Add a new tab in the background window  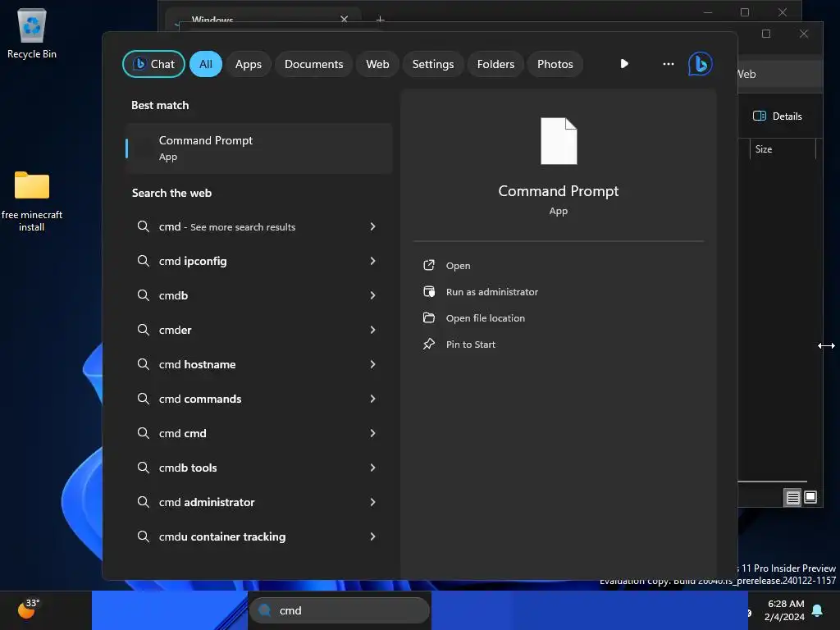pos(381,20)
